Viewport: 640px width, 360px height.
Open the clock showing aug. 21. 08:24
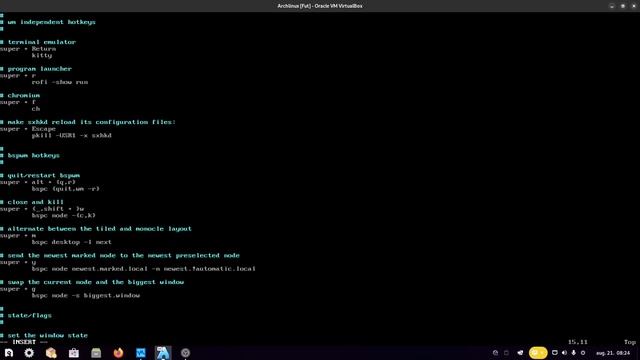point(613,353)
